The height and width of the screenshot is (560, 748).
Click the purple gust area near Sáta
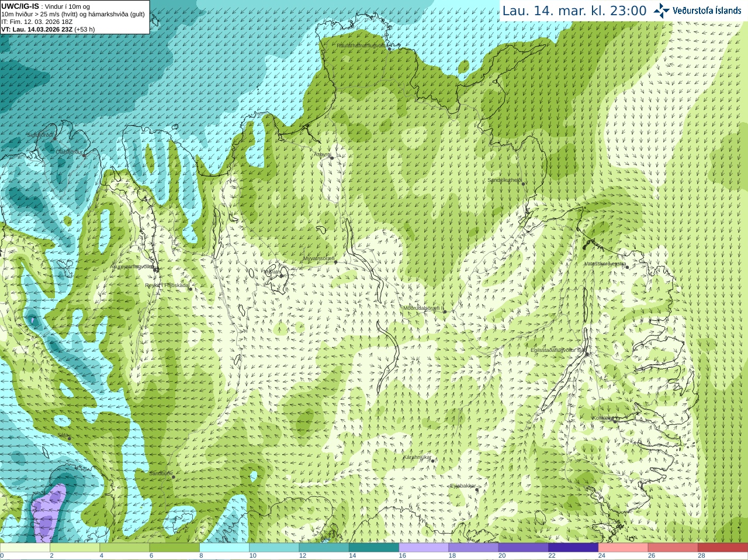coord(48,514)
